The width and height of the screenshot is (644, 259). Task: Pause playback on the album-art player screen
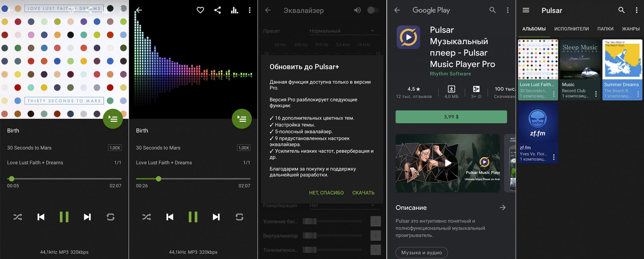[64, 217]
